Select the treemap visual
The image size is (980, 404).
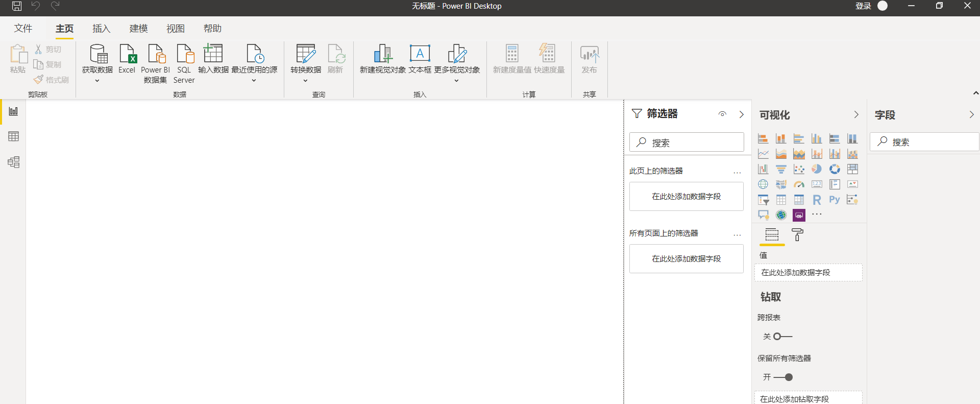click(852, 169)
